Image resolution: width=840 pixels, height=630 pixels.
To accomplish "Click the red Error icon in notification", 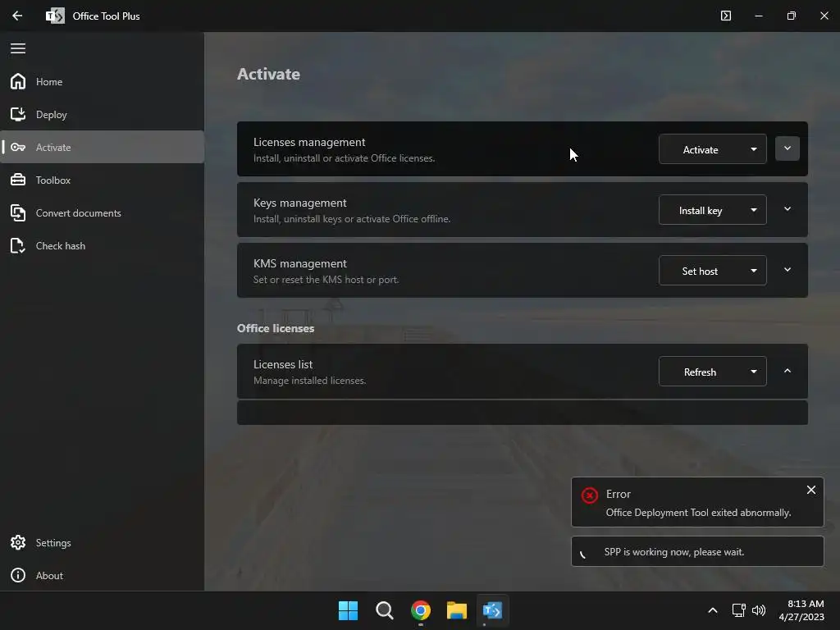I will 589,495.
